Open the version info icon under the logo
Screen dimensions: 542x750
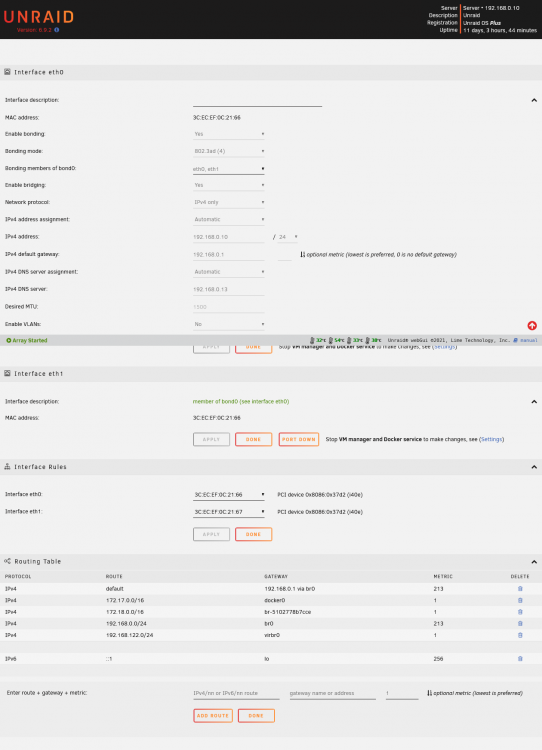57,30
